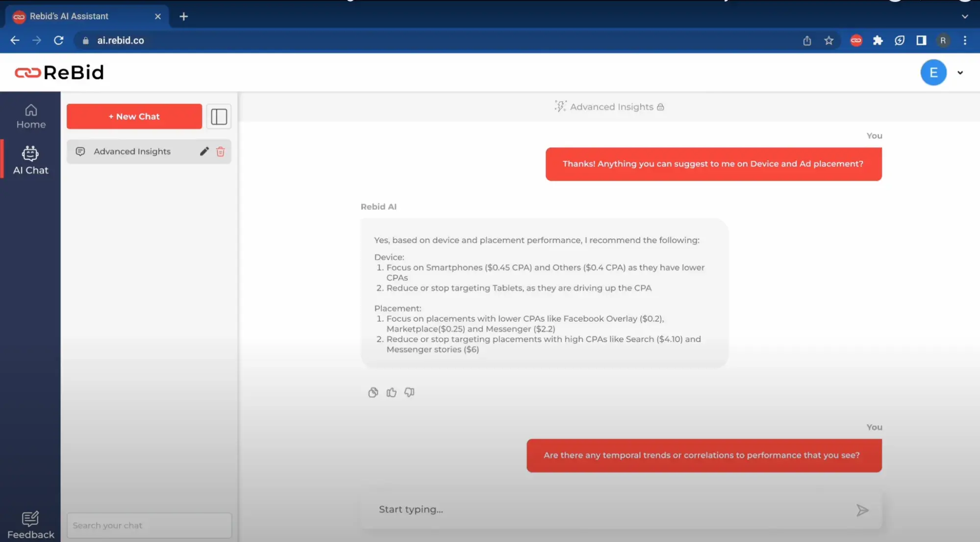This screenshot has width=980, height=542.
Task: Click the thumbs up icon on response
Action: click(391, 392)
